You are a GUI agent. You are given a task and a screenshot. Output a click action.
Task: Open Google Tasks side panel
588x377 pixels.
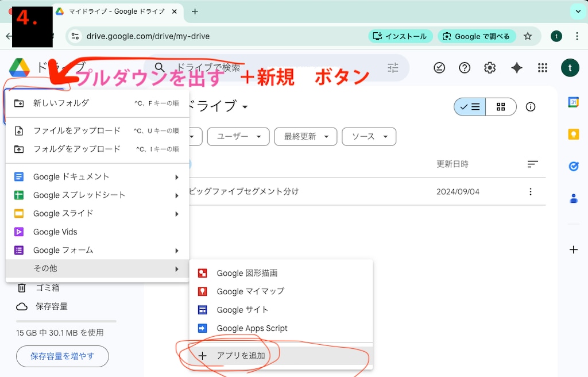click(x=573, y=166)
